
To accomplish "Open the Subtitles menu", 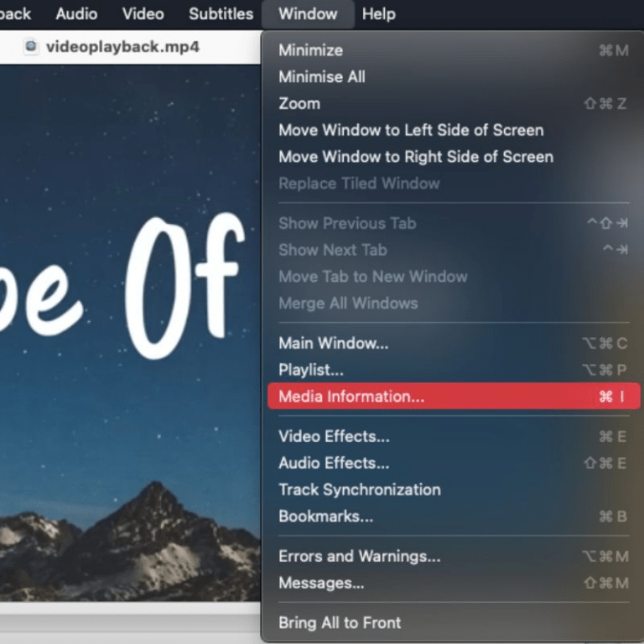I will [x=221, y=14].
